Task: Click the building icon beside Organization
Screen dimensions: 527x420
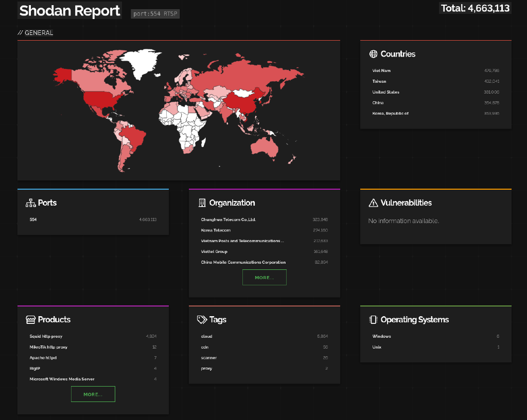Action: coord(202,203)
